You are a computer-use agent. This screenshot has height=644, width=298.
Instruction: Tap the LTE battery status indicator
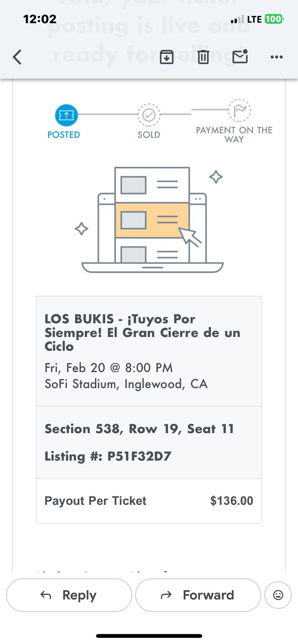coord(274,19)
